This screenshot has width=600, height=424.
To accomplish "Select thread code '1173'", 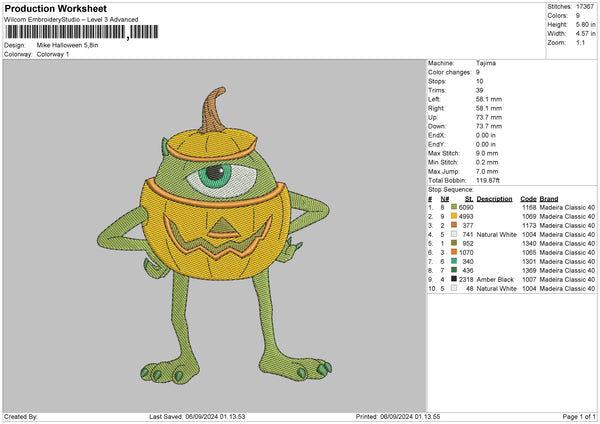I will point(529,225).
